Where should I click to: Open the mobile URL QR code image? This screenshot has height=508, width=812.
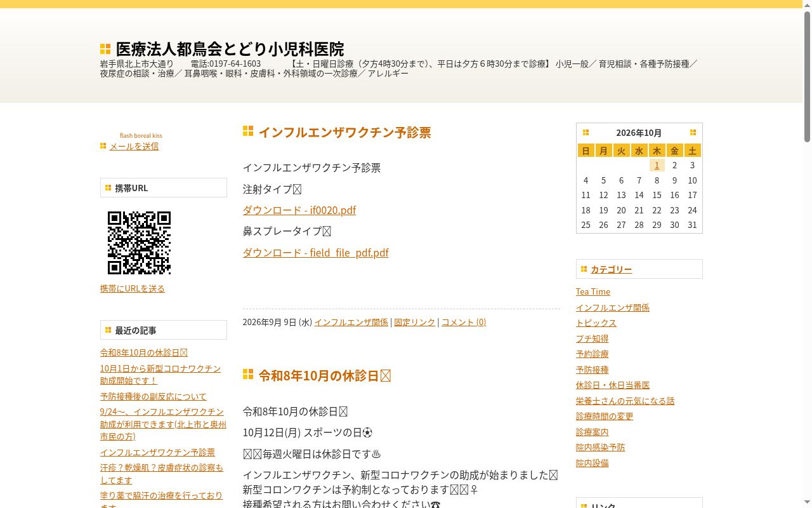click(139, 243)
